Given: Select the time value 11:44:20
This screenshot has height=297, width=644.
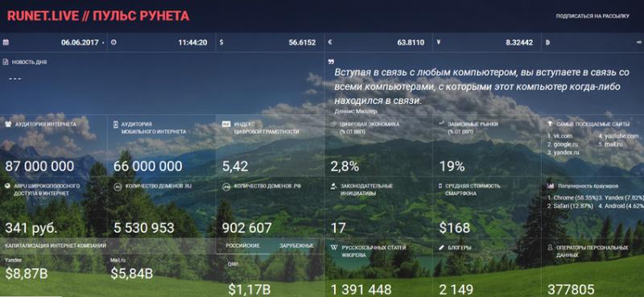Looking at the screenshot, I should tap(192, 43).
